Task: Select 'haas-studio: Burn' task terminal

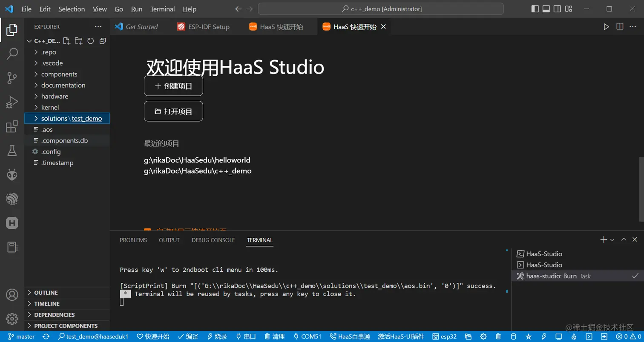Action: pos(577,276)
